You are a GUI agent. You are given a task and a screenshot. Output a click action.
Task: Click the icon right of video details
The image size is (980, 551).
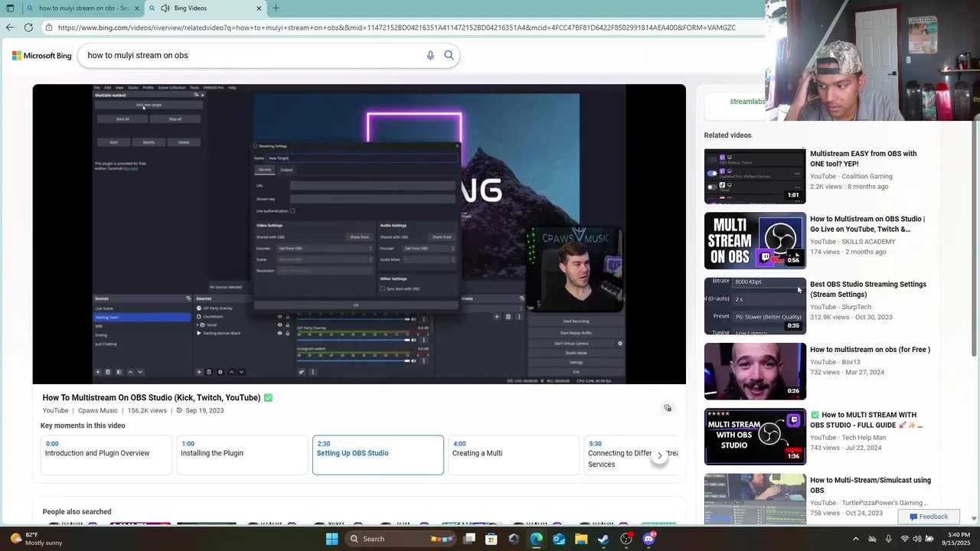[668, 408]
